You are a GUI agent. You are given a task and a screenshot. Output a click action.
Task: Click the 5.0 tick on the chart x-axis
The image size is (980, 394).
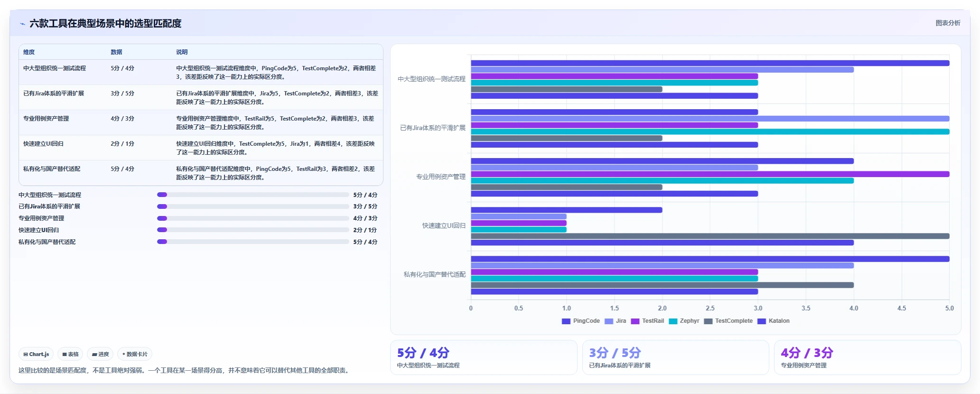pyautogui.click(x=949, y=309)
